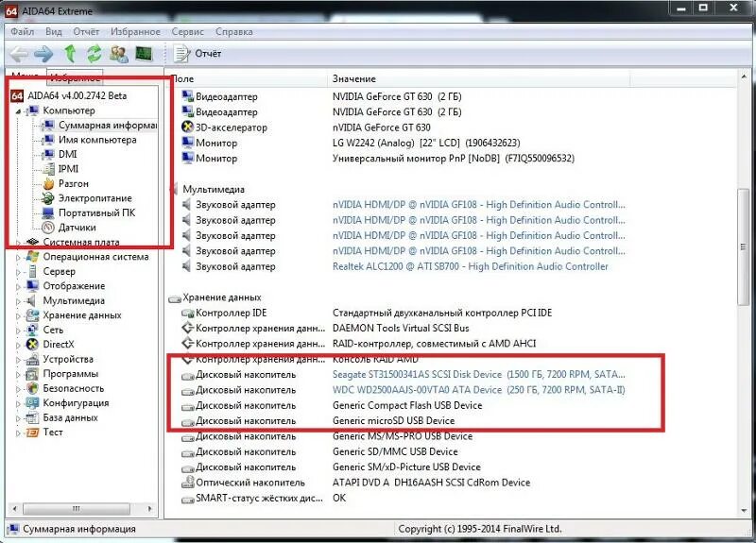Viewport: 756px width, 543px height.
Task: Click the Операционная система Windows flag icon
Action: pos(33,257)
